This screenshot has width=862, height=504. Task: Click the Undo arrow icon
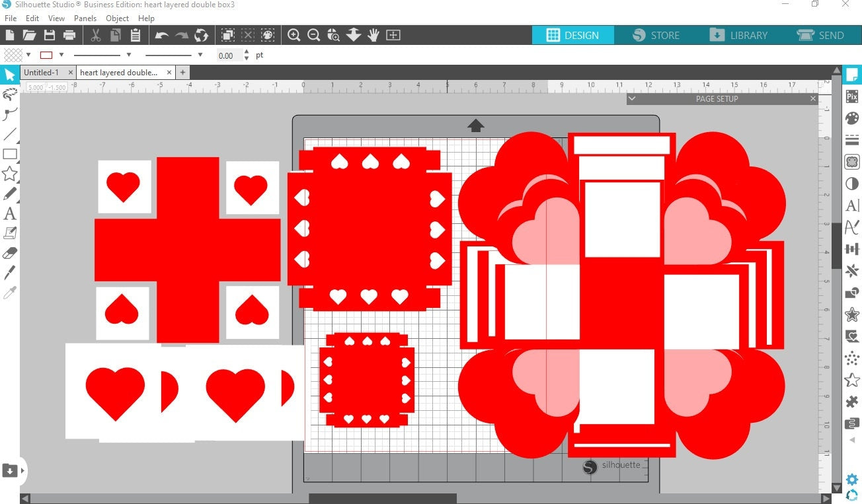(x=161, y=35)
